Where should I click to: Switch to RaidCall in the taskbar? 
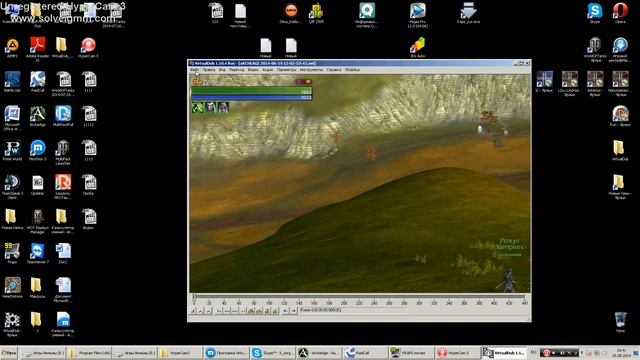pos(365,353)
